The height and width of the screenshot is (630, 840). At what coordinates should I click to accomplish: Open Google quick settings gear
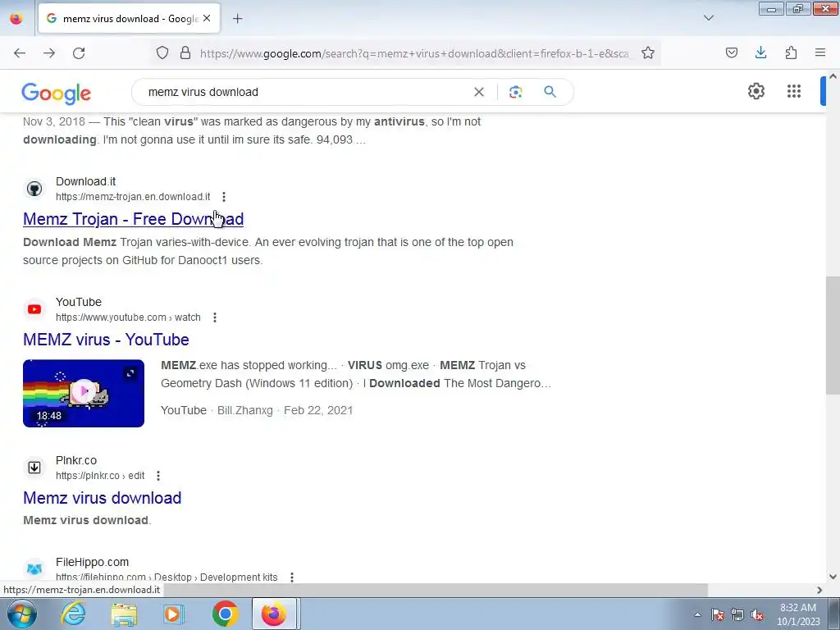[756, 92]
